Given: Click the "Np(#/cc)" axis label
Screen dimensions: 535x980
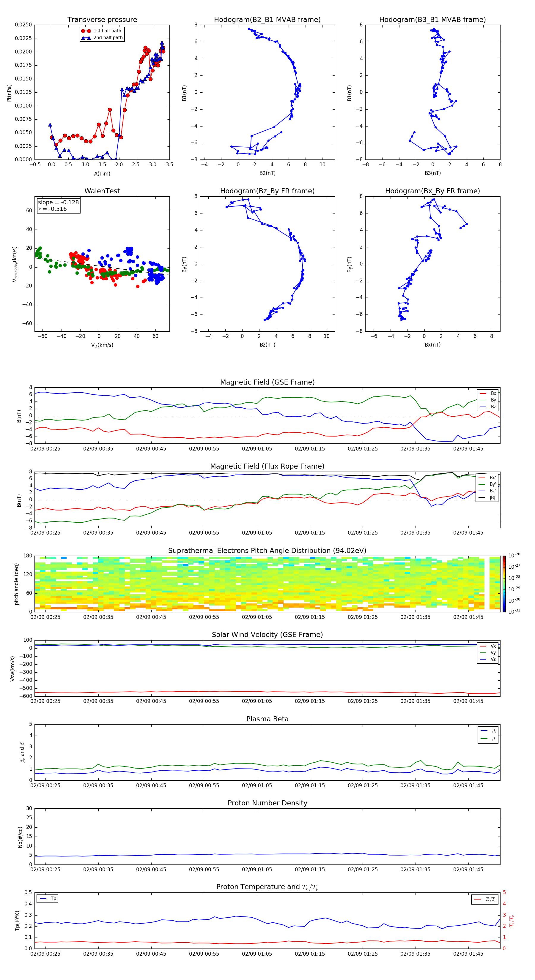Looking at the screenshot, I should (20, 837).
